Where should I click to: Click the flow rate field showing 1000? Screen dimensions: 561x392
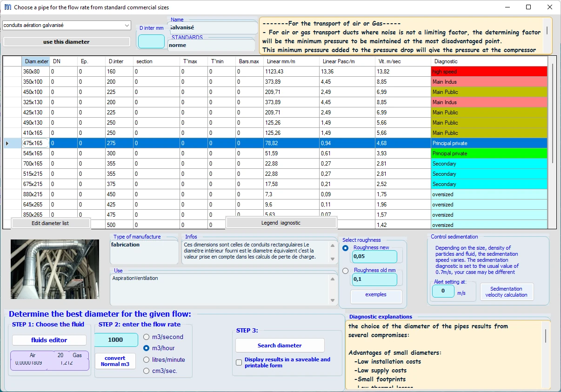coord(116,340)
